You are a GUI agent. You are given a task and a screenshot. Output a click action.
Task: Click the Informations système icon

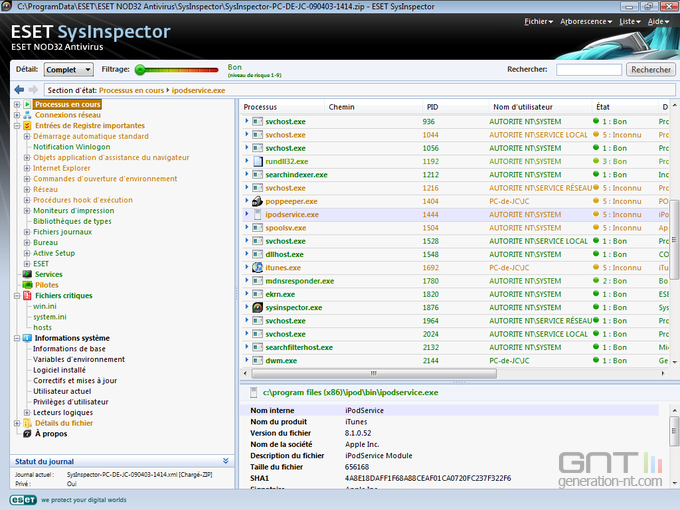(x=27, y=338)
